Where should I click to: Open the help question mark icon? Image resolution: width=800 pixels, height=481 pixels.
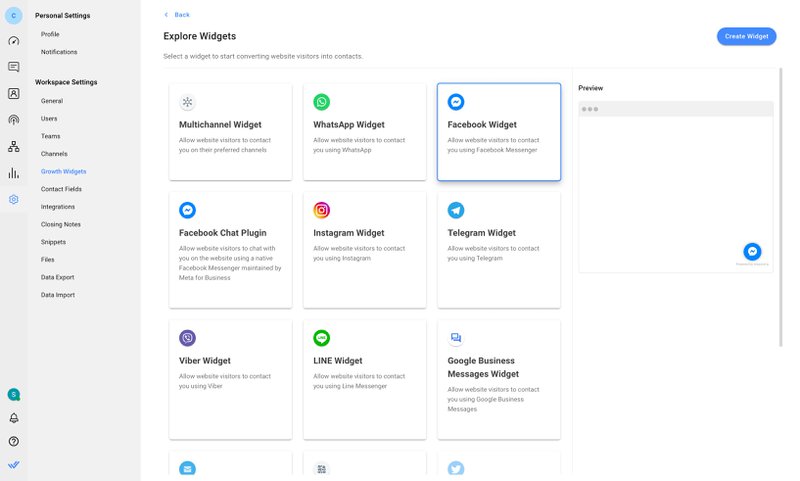pyautogui.click(x=14, y=441)
